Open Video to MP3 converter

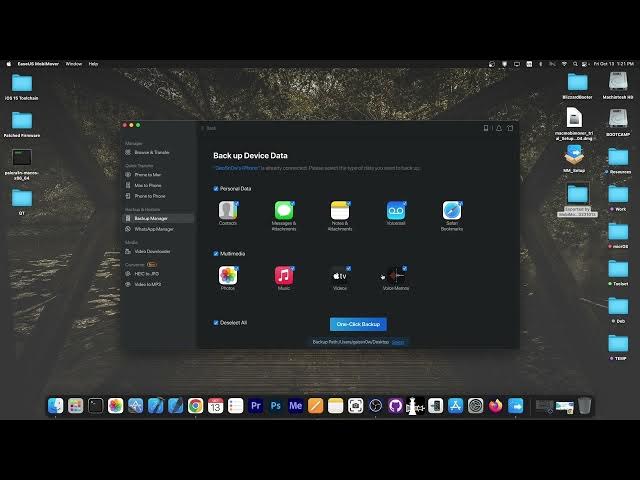click(x=147, y=284)
